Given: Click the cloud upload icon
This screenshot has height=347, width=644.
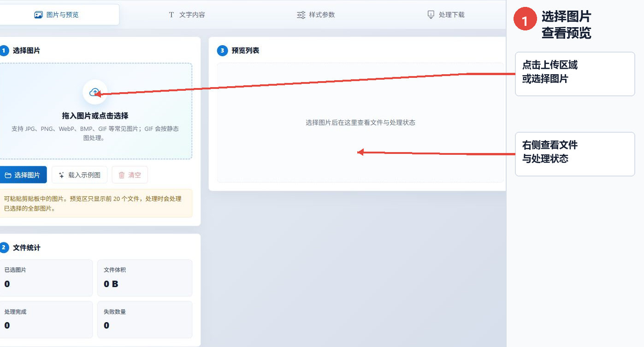Looking at the screenshot, I should point(95,92).
